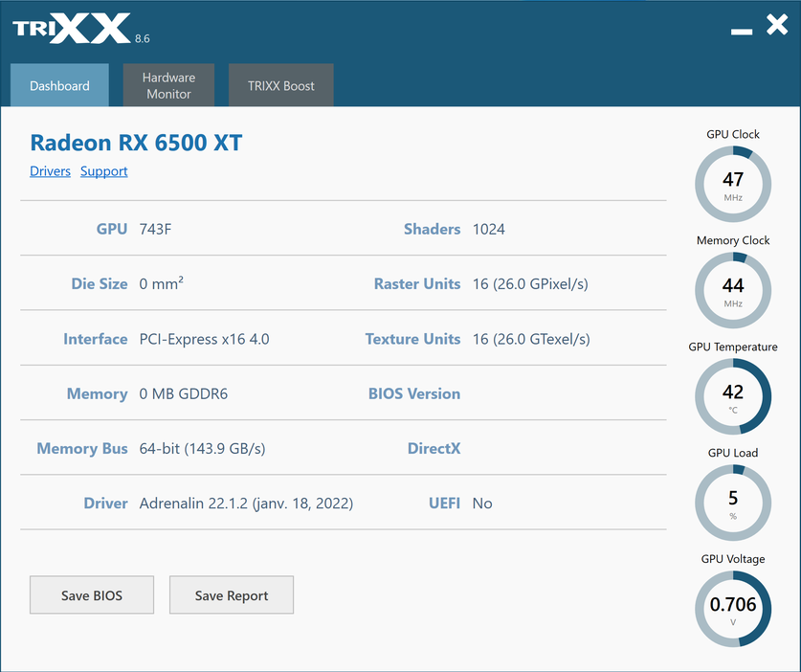The image size is (801, 672).
Task: Click the Driver label
Action: (x=105, y=504)
